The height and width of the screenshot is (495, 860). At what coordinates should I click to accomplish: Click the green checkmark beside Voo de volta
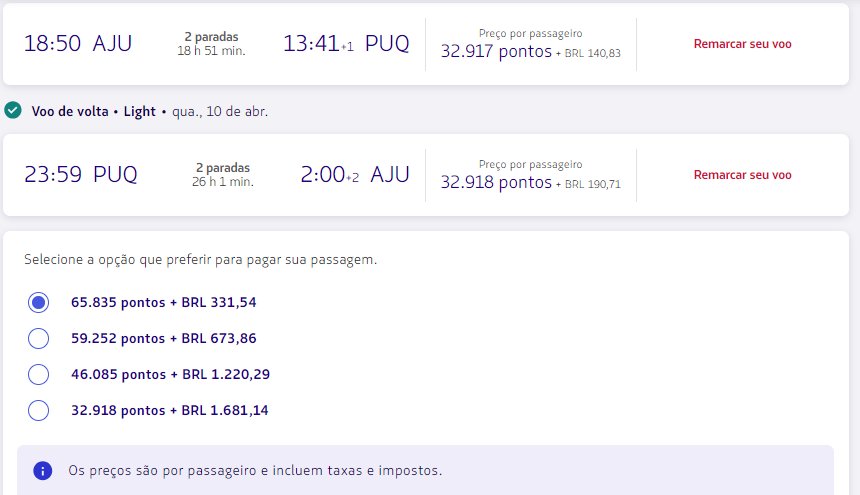[13, 111]
